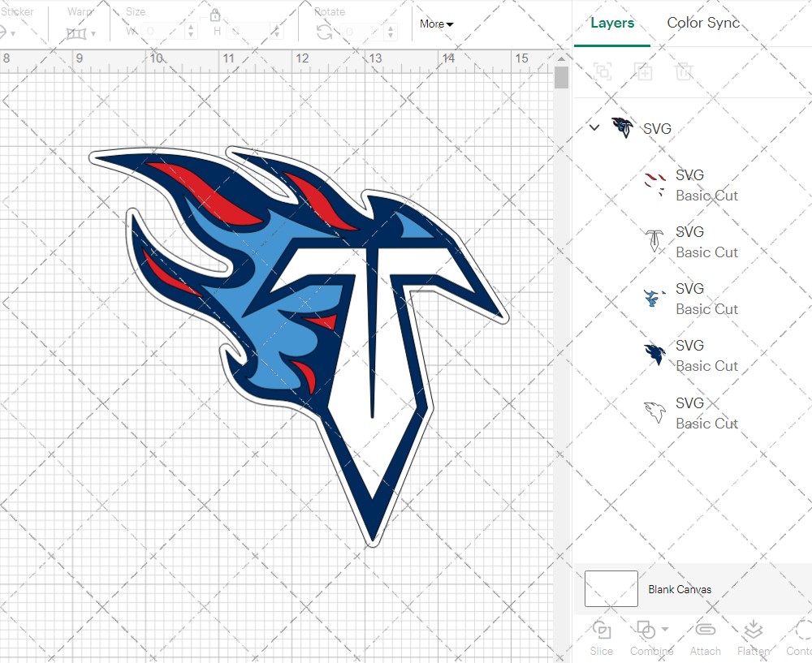Switch to the Color Sync tab
The image size is (812, 663).
click(x=702, y=23)
